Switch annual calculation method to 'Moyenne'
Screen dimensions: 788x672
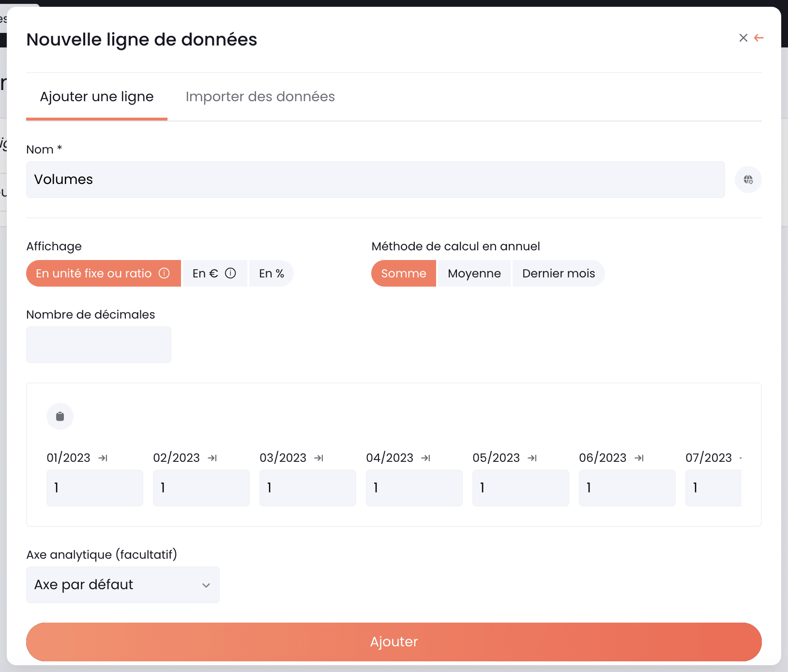[x=474, y=273]
